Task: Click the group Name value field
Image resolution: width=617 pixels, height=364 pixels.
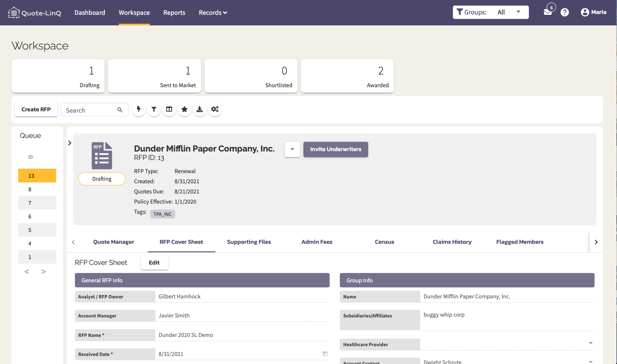Action: pos(507,297)
